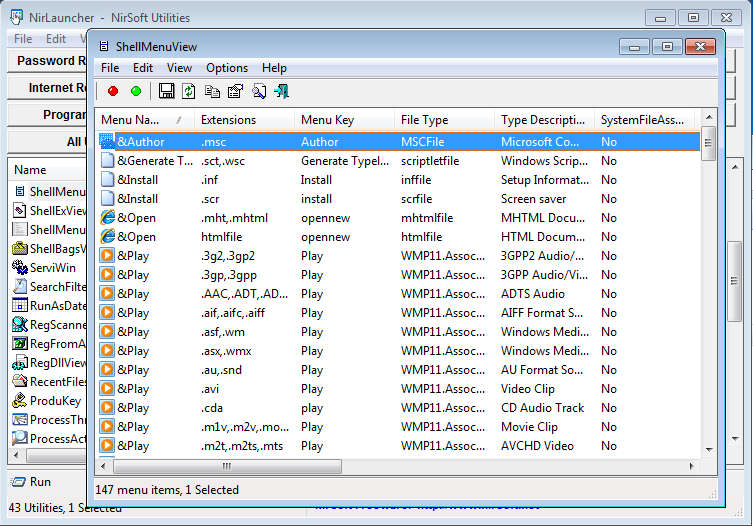Click the floppy disk save icon

click(166, 92)
